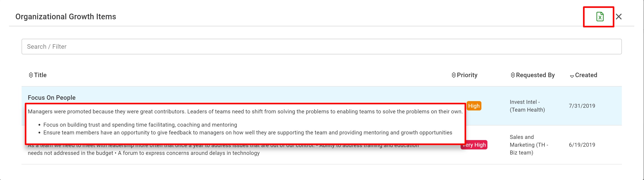
Task: Click the 6/19/2019 created date
Action: (x=582, y=145)
